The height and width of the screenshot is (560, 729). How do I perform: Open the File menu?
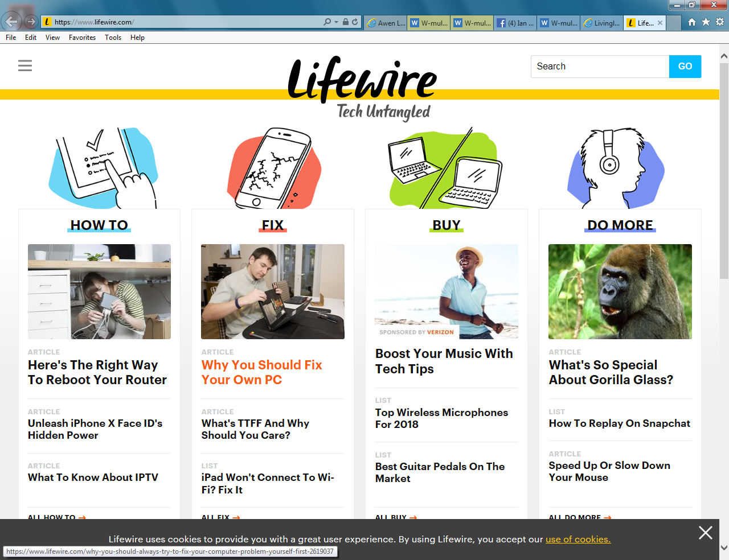point(11,38)
